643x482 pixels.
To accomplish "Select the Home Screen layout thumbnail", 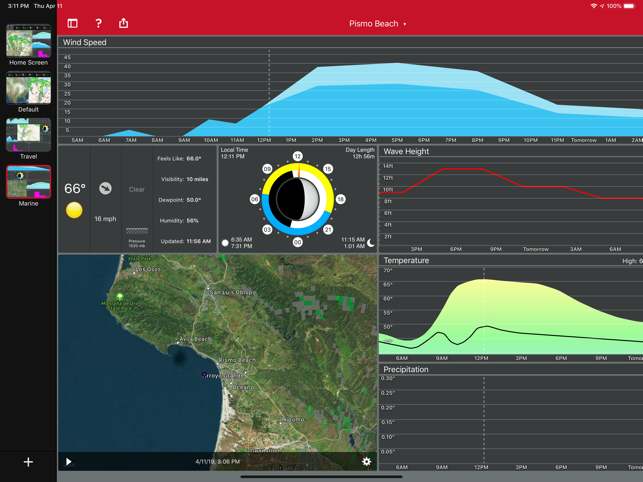I will coord(29,41).
